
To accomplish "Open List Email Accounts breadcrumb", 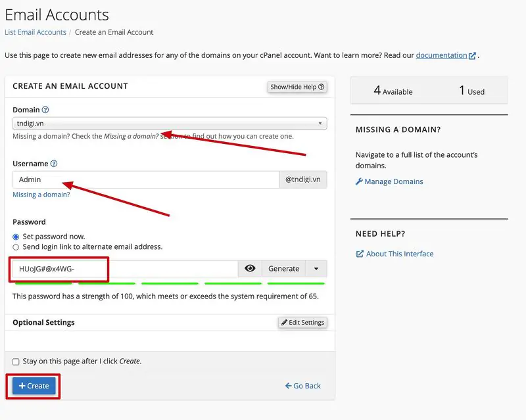I will tap(36, 32).
